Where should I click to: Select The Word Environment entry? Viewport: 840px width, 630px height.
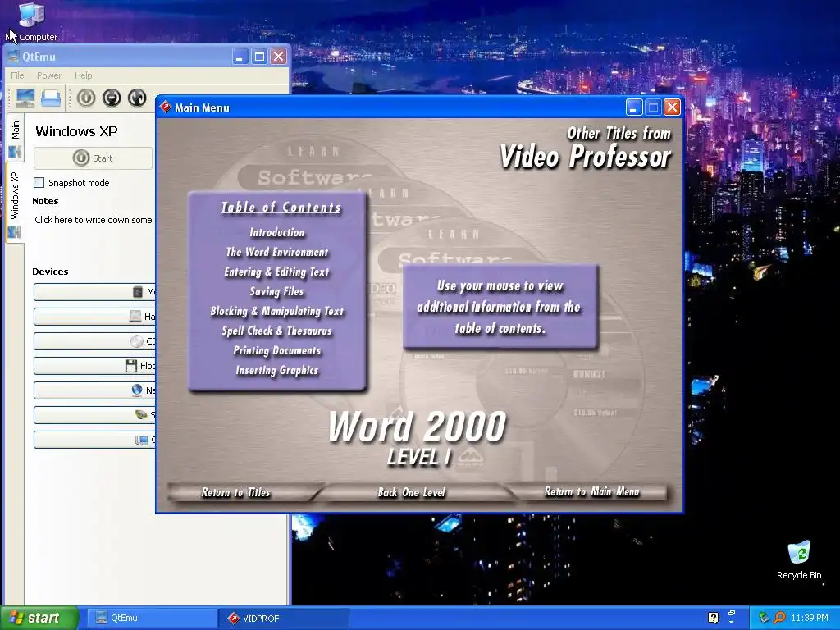click(277, 252)
